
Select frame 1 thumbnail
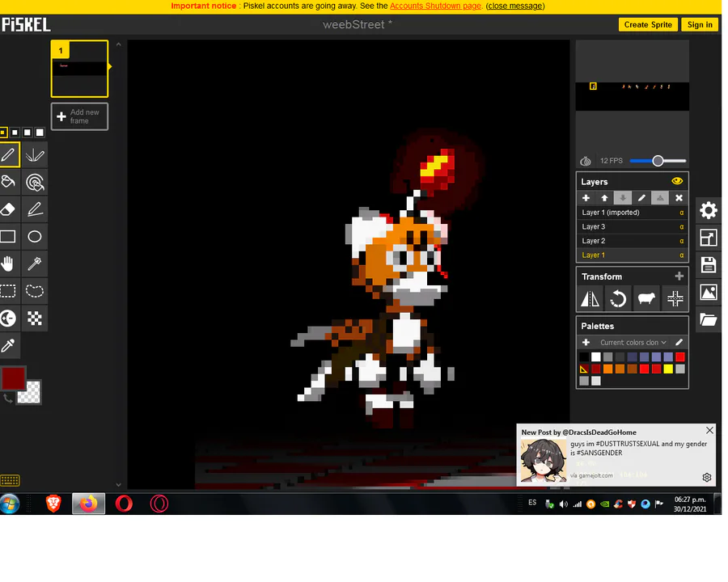[x=79, y=69]
